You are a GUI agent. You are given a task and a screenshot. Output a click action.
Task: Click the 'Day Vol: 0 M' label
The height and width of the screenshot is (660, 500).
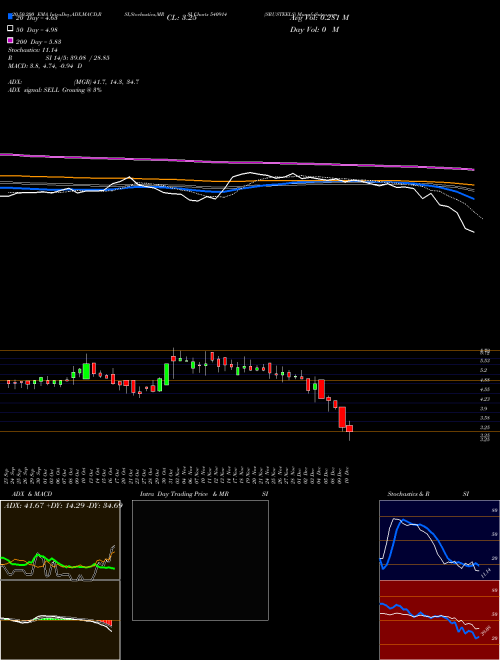[x=315, y=29]
